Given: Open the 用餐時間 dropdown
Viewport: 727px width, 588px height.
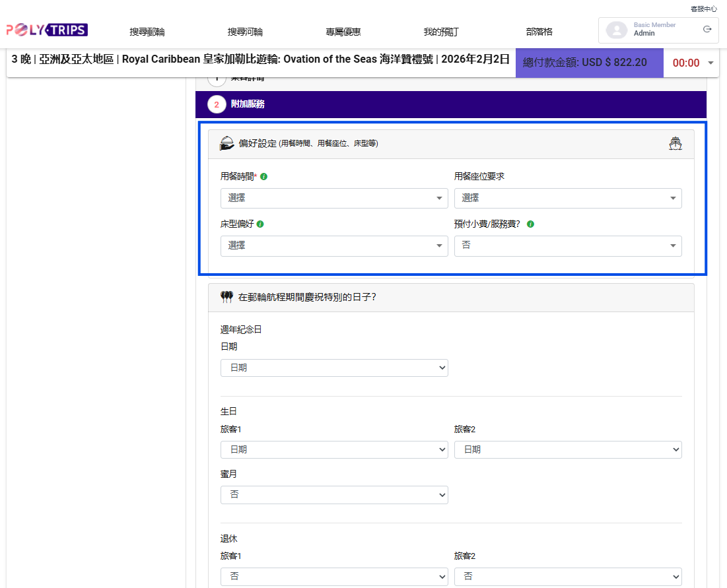Looking at the screenshot, I should (334, 198).
